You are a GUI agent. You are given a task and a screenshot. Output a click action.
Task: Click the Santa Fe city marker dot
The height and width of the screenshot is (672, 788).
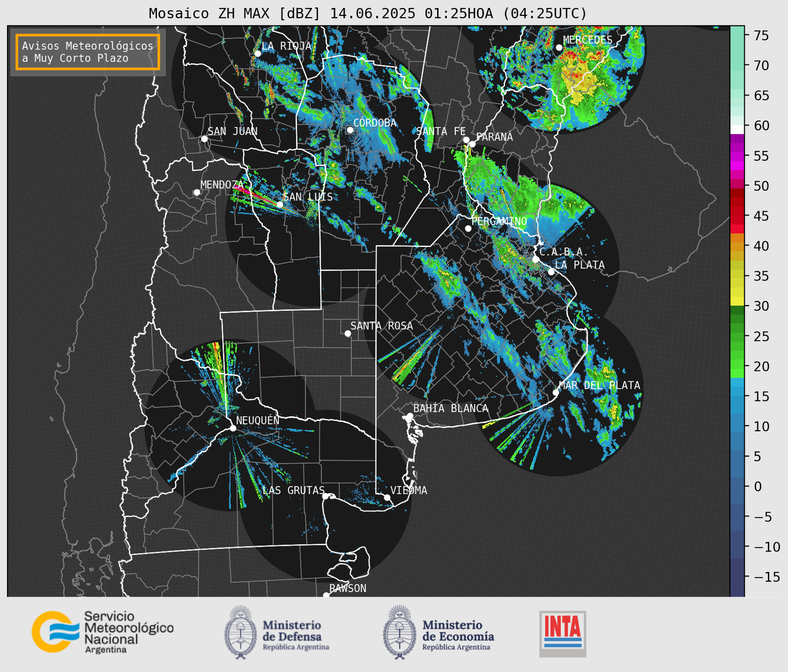tap(466, 140)
